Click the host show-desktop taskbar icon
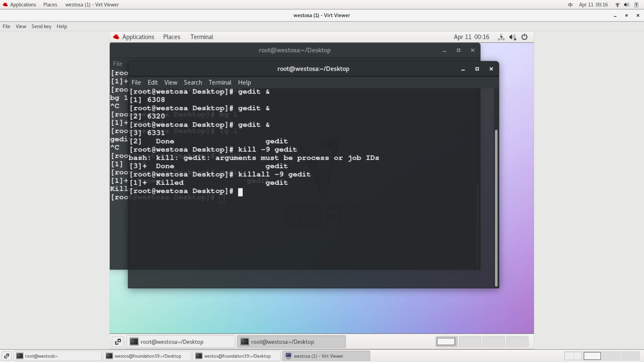The height and width of the screenshot is (362, 644). [7, 356]
